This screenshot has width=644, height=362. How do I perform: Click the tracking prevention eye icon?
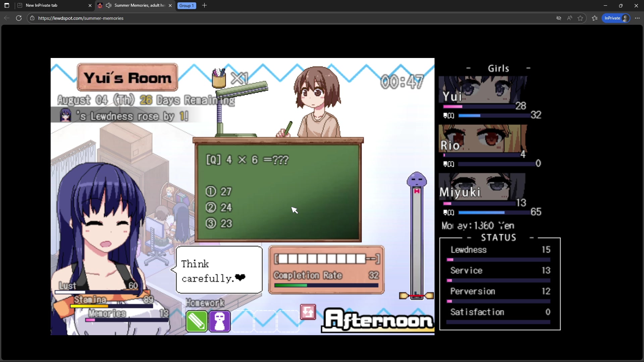[559, 18]
